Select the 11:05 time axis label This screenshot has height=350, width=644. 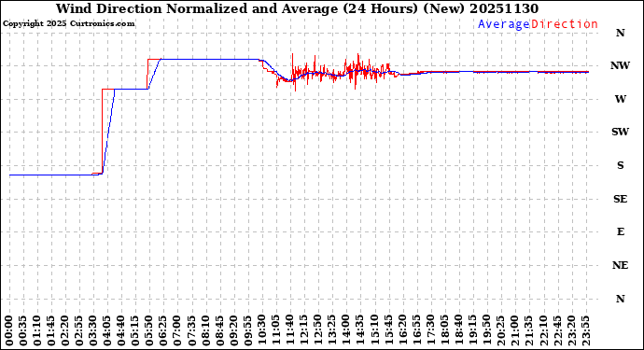[276, 330]
